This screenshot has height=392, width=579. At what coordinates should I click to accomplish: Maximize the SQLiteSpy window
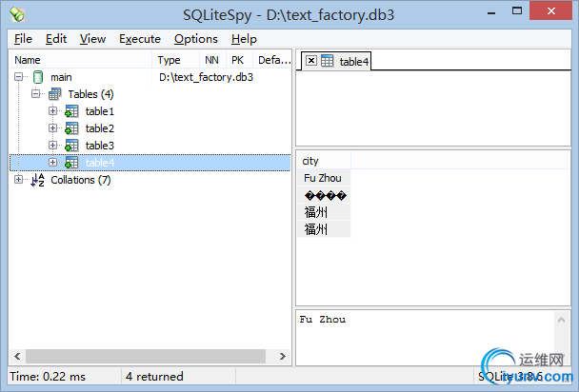[517, 11]
